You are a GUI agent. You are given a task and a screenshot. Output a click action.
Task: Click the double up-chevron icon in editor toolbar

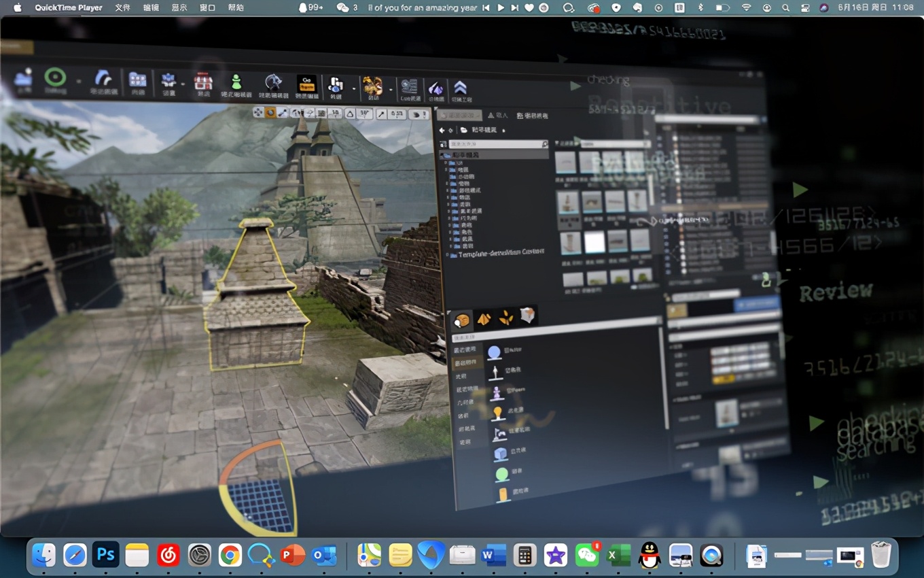(x=461, y=88)
